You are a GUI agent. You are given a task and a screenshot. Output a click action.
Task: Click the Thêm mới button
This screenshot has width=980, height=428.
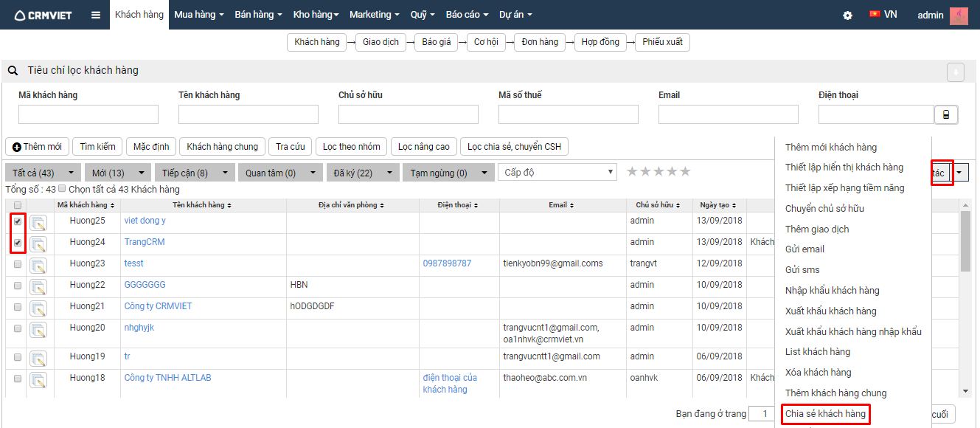(37, 147)
